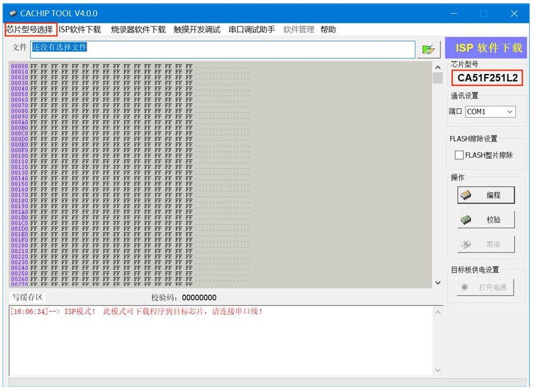Click the ISP模式 log message line
This screenshot has height=392, width=533.
(x=137, y=312)
